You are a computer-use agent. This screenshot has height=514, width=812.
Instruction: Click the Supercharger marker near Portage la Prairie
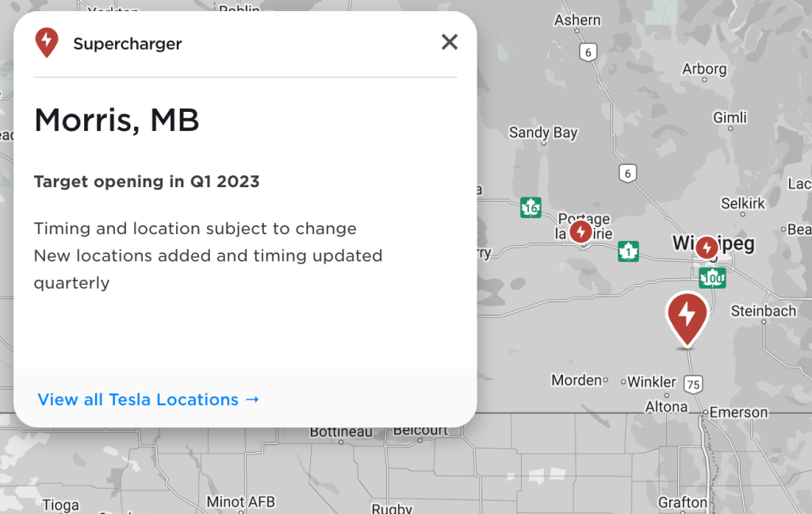point(581,232)
